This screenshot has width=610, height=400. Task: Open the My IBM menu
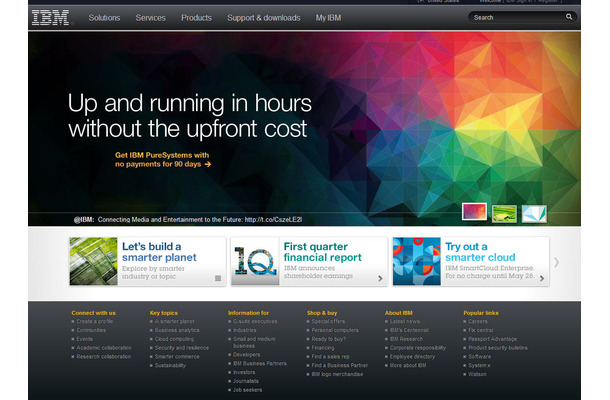point(328,18)
